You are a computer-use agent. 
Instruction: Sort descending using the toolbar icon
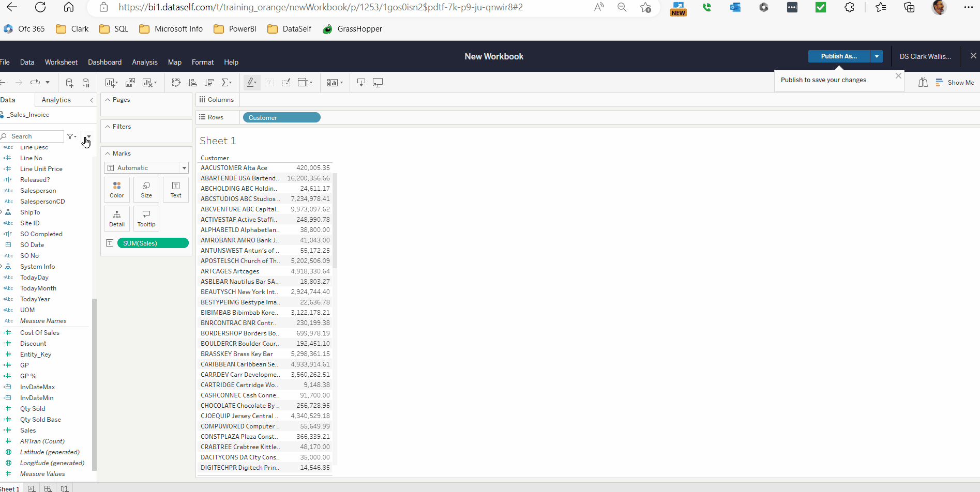[209, 83]
